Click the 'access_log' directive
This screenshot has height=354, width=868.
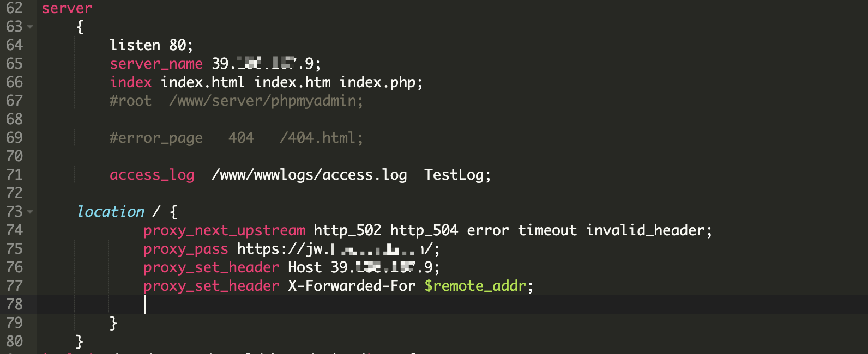tap(152, 175)
